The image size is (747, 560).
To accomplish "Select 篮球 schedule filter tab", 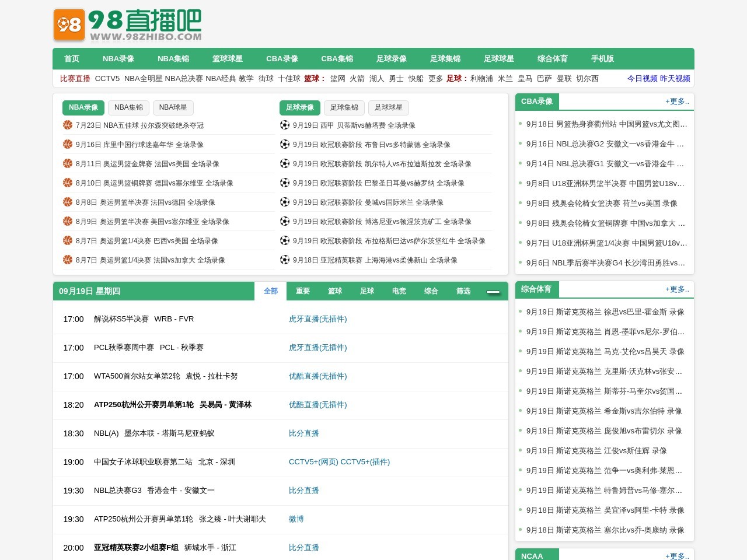I will coord(335,291).
